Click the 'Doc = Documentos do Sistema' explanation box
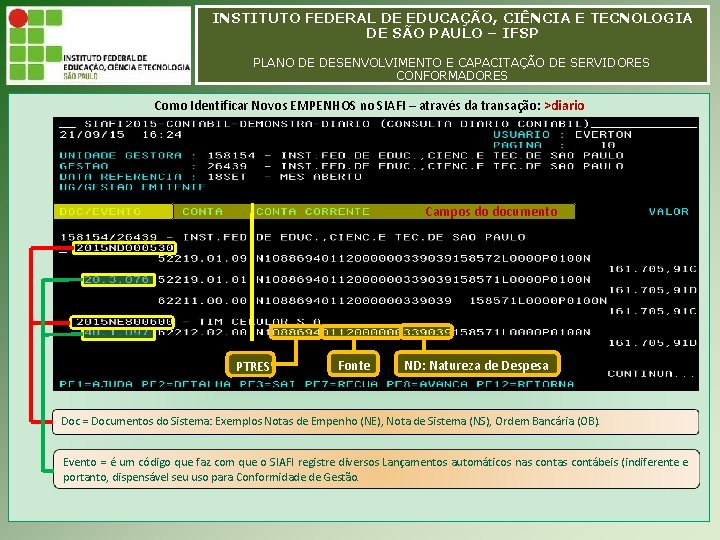The height and width of the screenshot is (540, 720). [x=376, y=422]
